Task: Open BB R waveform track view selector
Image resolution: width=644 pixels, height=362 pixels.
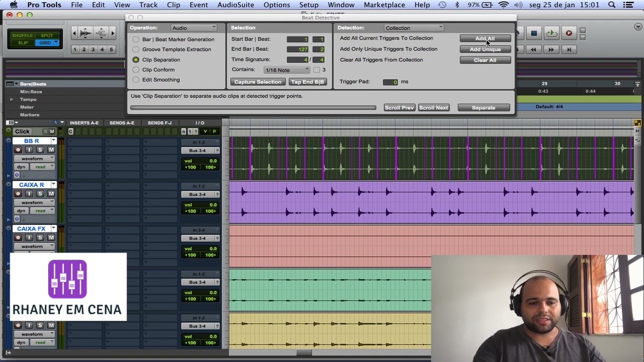Action: [x=35, y=159]
